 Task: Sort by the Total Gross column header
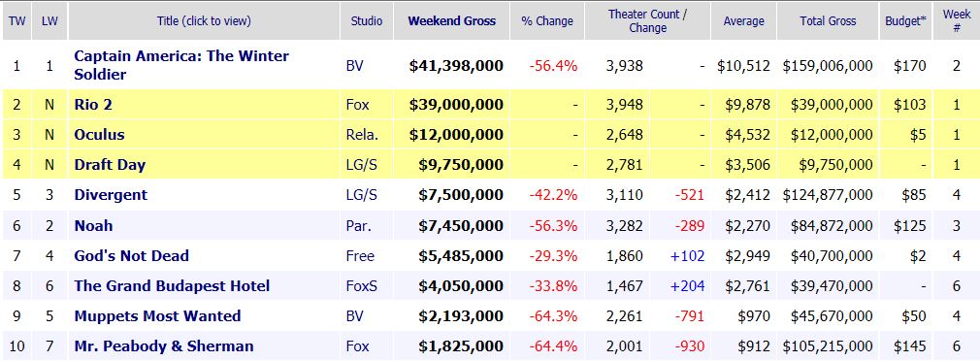[x=828, y=20]
